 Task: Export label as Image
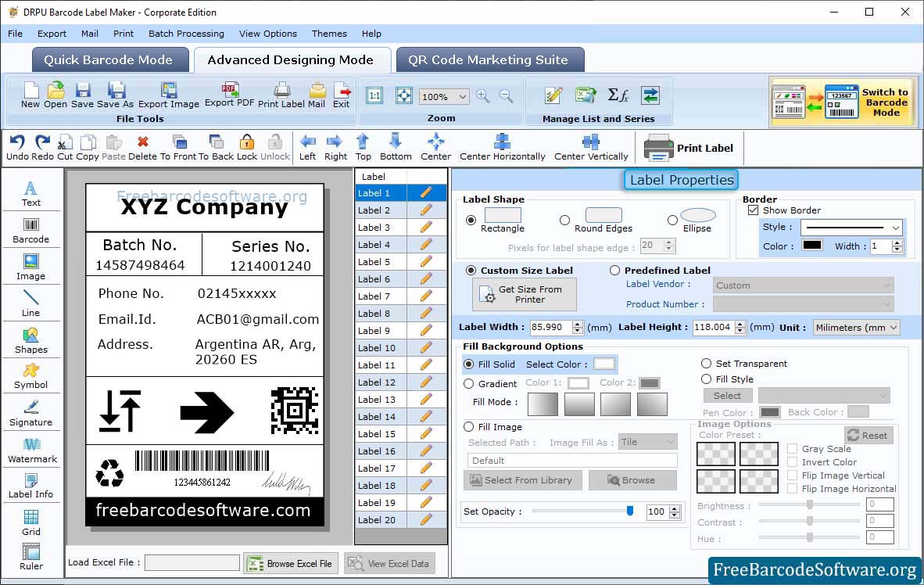[x=169, y=95]
